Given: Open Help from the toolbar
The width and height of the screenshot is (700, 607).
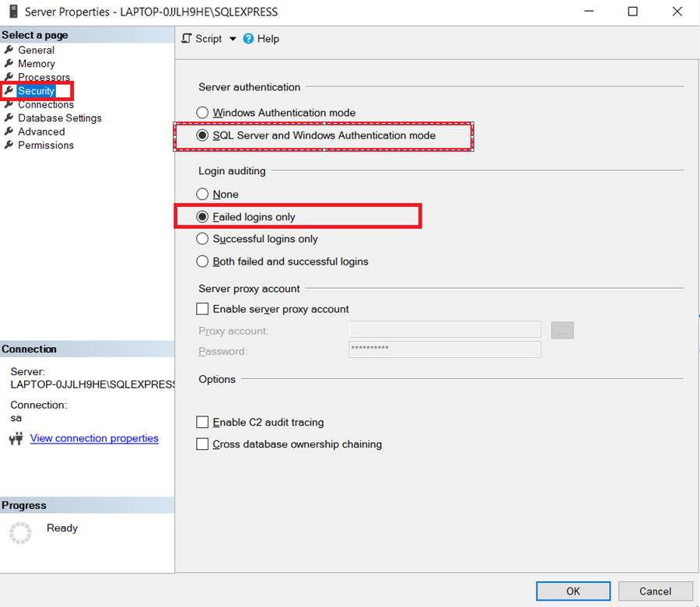Looking at the screenshot, I should (x=261, y=39).
